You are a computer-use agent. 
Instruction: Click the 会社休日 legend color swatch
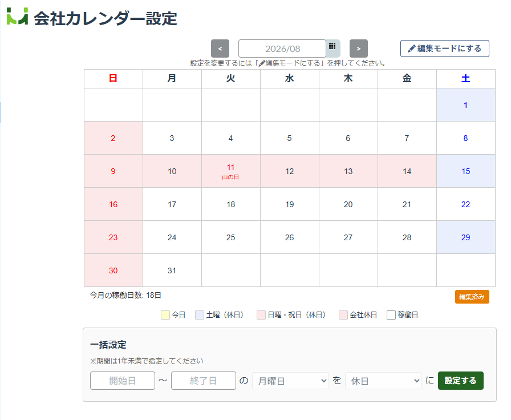click(343, 315)
